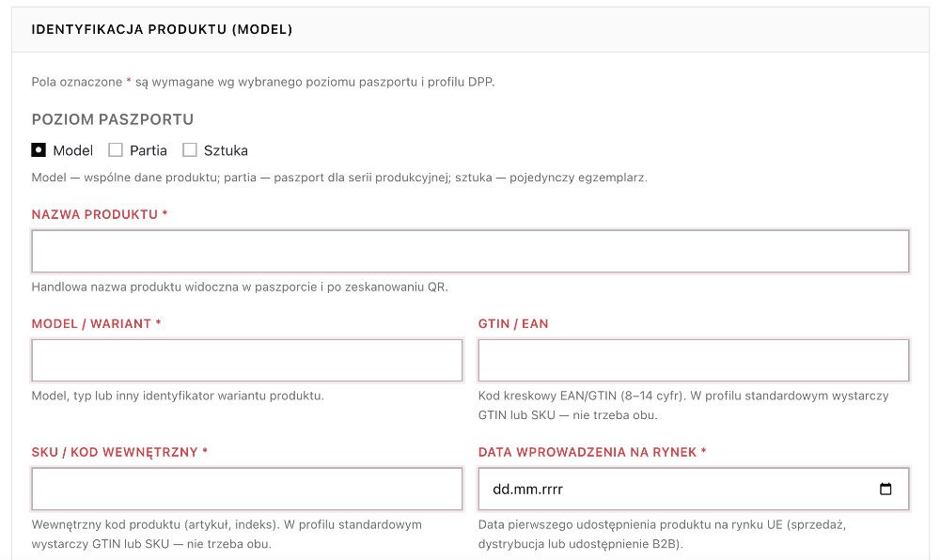The width and height of the screenshot is (940, 560).
Task: Select the dd day segment of date
Action: pos(501,490)
